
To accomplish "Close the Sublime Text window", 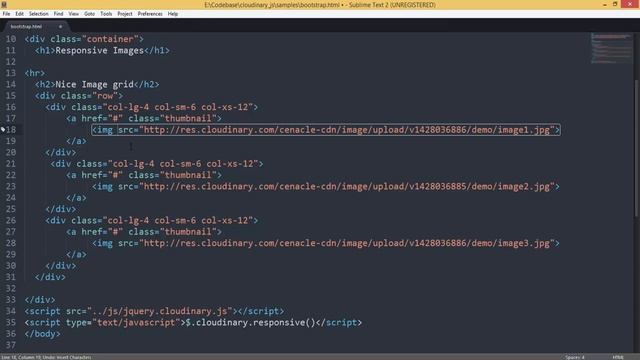I will 630,4.
